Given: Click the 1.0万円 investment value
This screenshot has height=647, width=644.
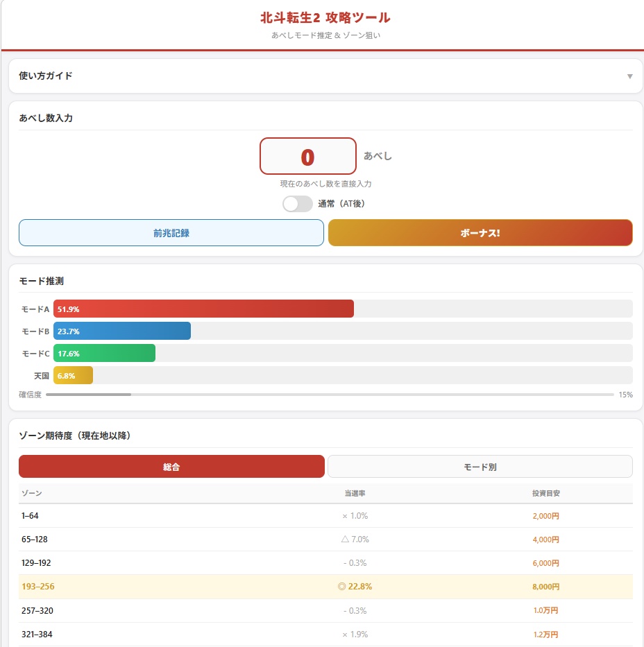Looking at the screenshot, I should (545, 610).
